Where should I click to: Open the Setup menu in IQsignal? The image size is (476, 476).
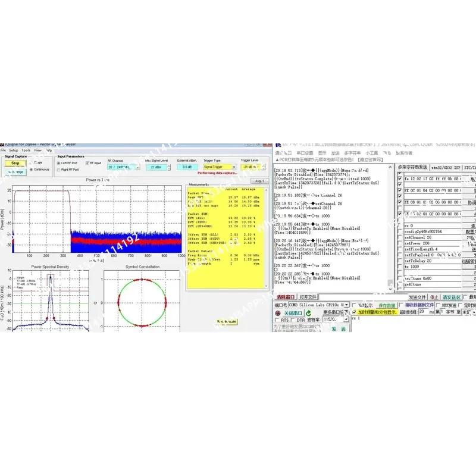click(x=14, y=151)
